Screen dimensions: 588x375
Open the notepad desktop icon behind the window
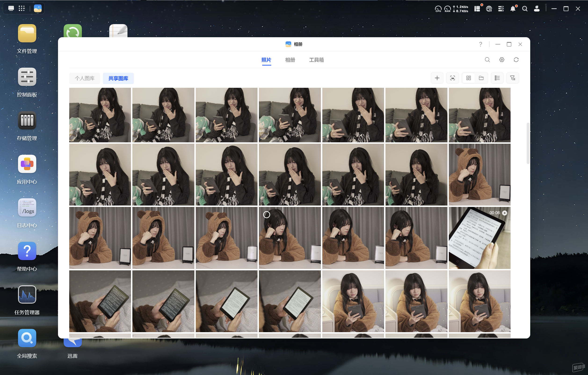click(x=118, y=31)
